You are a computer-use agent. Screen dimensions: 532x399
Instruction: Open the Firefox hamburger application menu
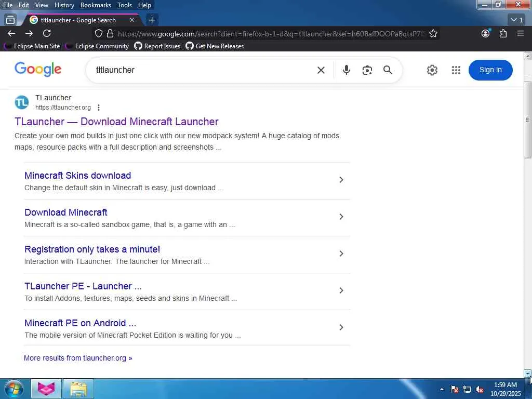(521, 33)
